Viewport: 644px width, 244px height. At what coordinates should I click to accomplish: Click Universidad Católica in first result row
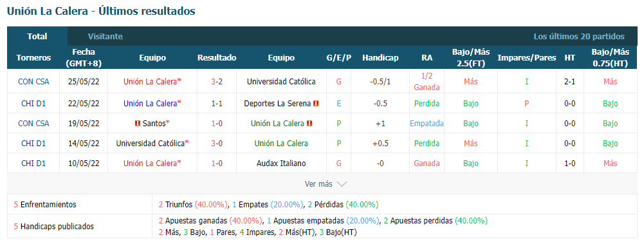pos(281,81)
